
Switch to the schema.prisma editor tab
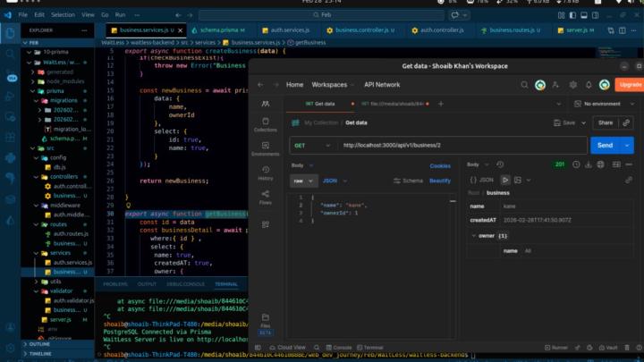click(x=218, y=30)
